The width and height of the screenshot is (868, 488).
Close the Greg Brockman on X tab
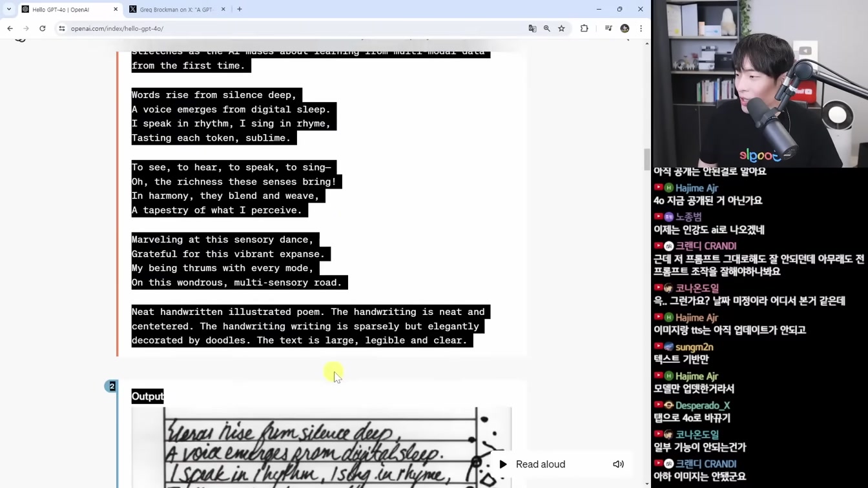point(223,9)
